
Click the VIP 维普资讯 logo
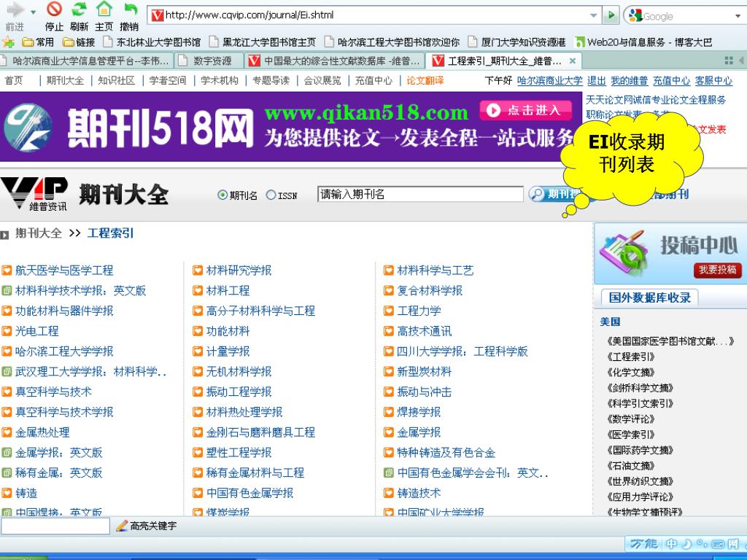point(34,194)
